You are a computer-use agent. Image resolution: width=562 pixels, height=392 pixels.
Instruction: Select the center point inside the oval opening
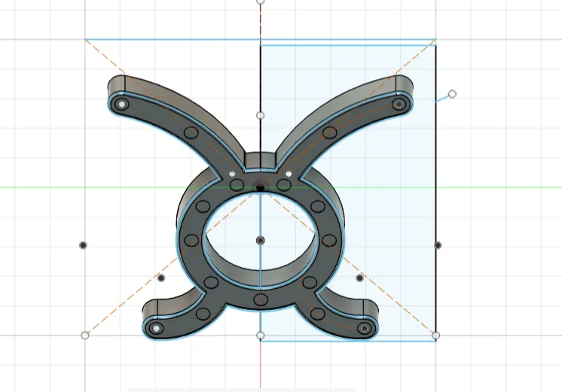261,241
